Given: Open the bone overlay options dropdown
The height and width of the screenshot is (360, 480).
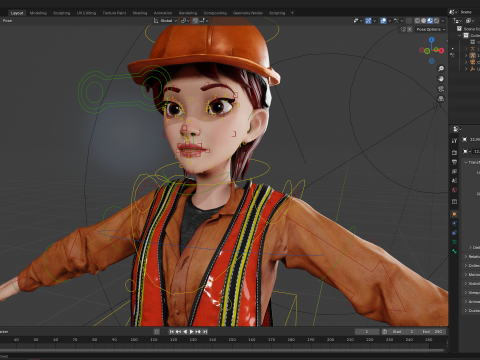Looking at the screenshot, I should click(398, 21).
